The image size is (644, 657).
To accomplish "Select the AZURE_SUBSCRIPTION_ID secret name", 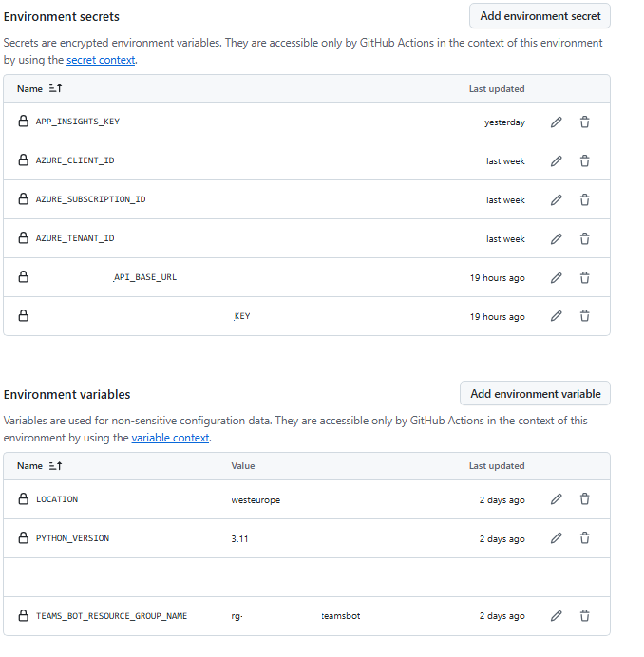I will [90, 199].
